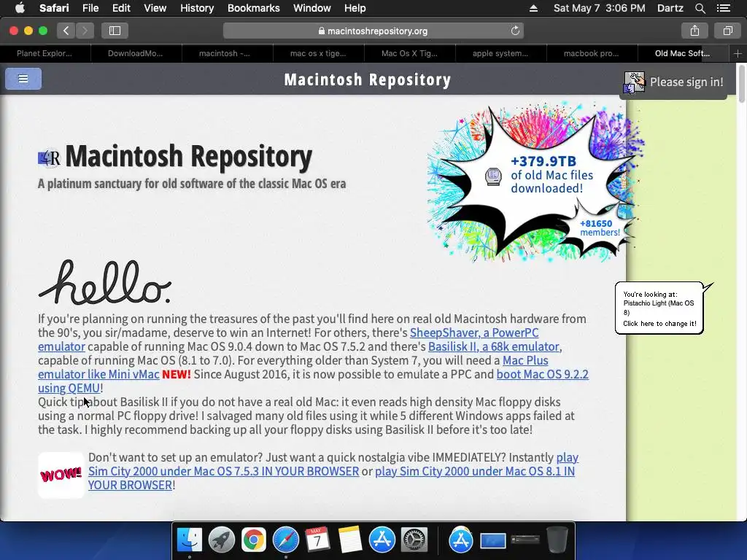Open the Help menu
Viewport: 747px width, 560px height.
355,8
